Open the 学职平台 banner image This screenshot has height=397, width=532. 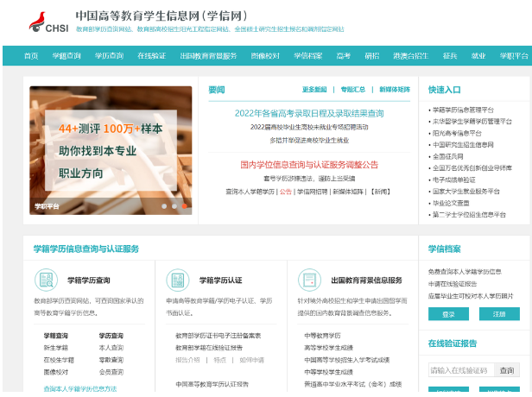(111, 150)
